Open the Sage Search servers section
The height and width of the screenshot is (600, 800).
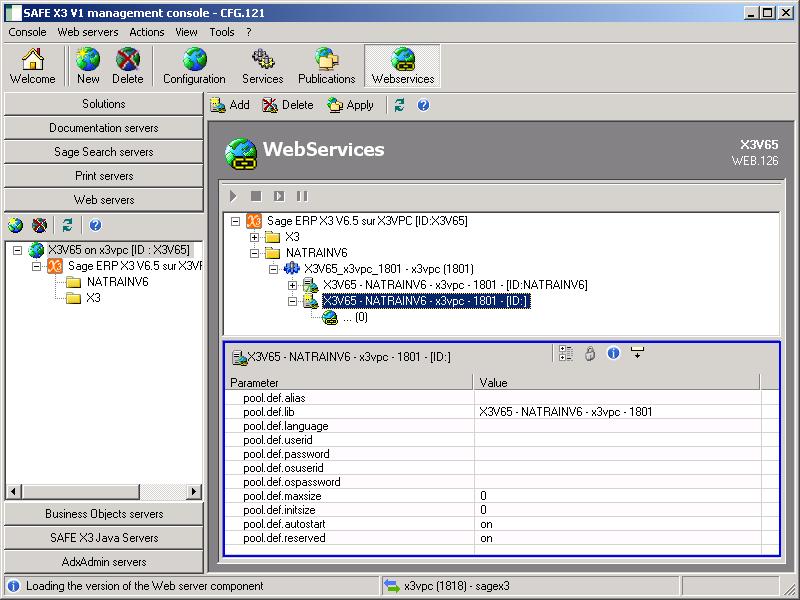104,152
